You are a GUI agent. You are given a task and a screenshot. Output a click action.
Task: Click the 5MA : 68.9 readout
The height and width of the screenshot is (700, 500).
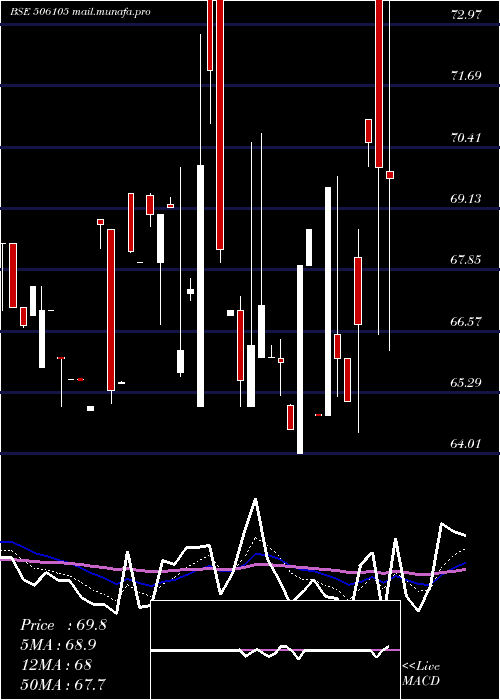58,645
